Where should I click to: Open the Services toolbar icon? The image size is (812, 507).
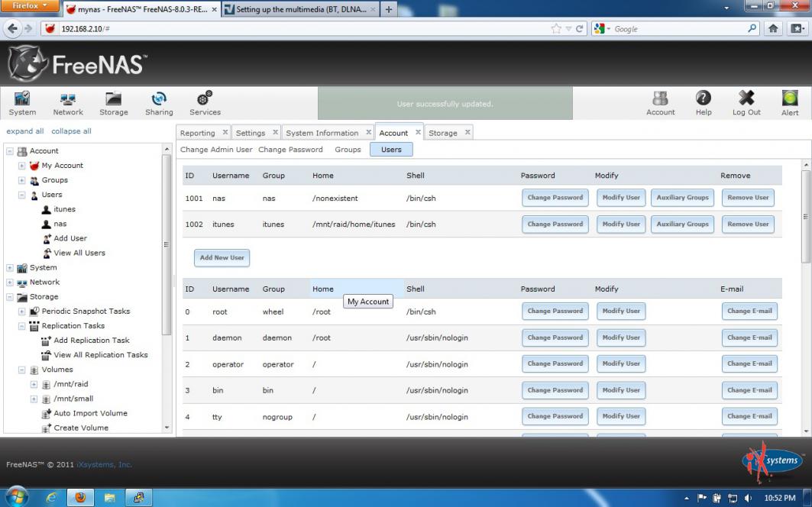[x=205, y=103]
